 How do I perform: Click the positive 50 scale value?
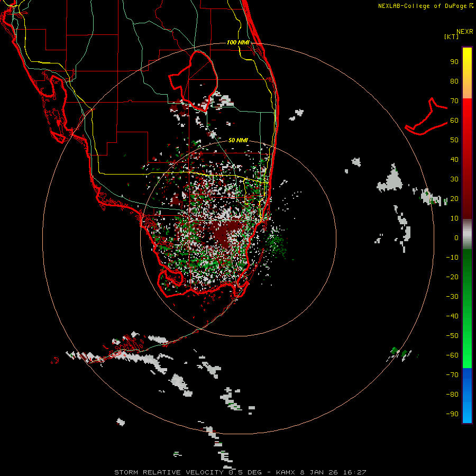[454, 140]
